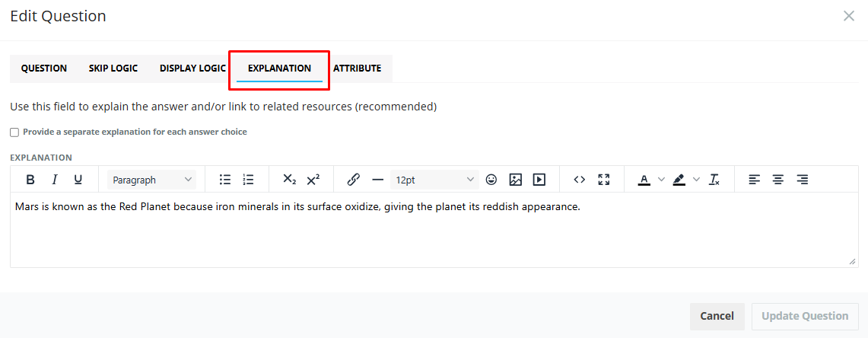Screen dimensions: 868x338
Task: Toggle bold formatting in the editor toolbar
Action: click(x=30, y=180)
